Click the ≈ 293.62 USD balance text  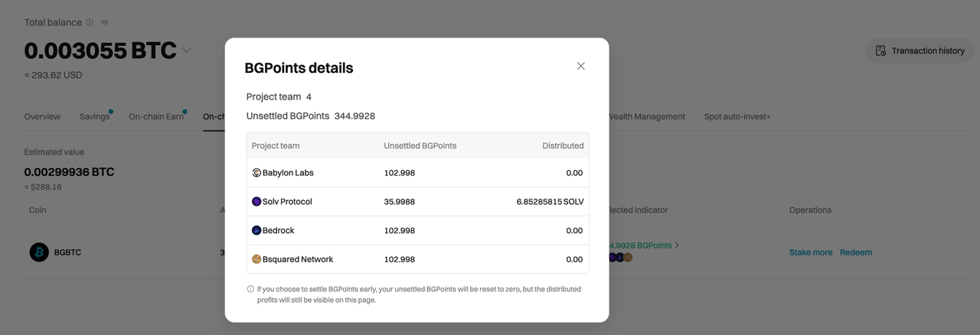point(53,75)
